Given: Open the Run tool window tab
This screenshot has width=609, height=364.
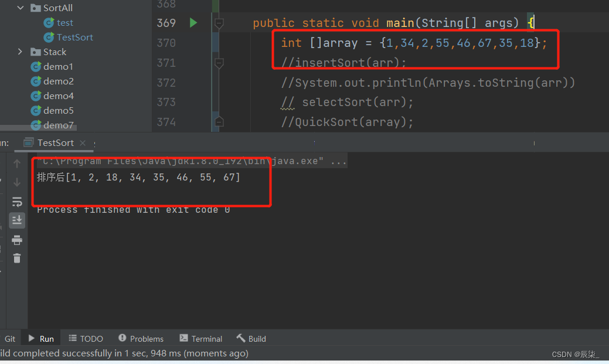Looking at the screenshot, I should 42,339.
